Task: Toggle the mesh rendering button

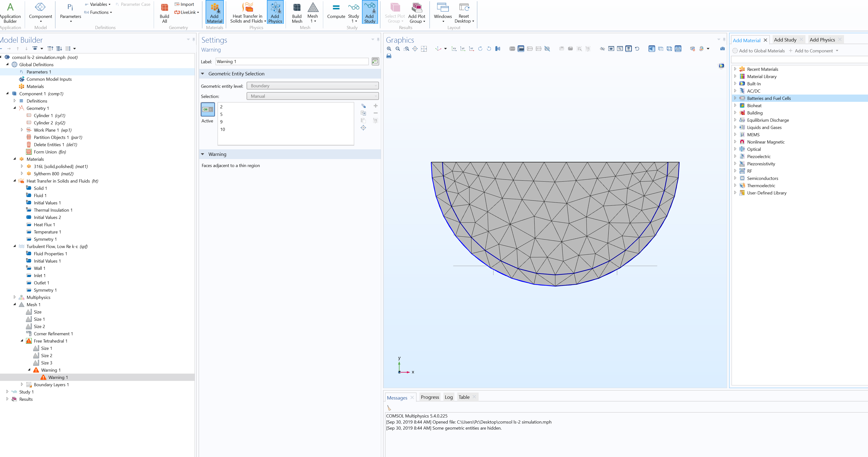Action: click(x=678, y=49)
